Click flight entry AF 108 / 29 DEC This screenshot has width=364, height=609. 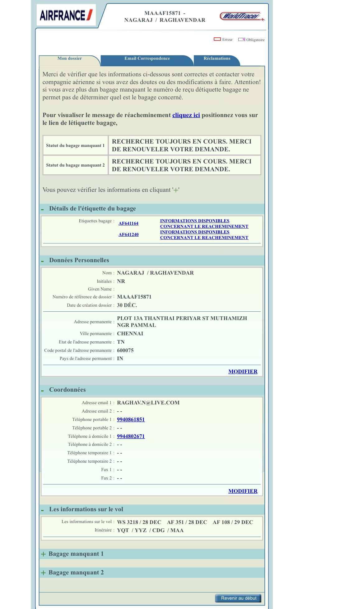tap(233, 522)
